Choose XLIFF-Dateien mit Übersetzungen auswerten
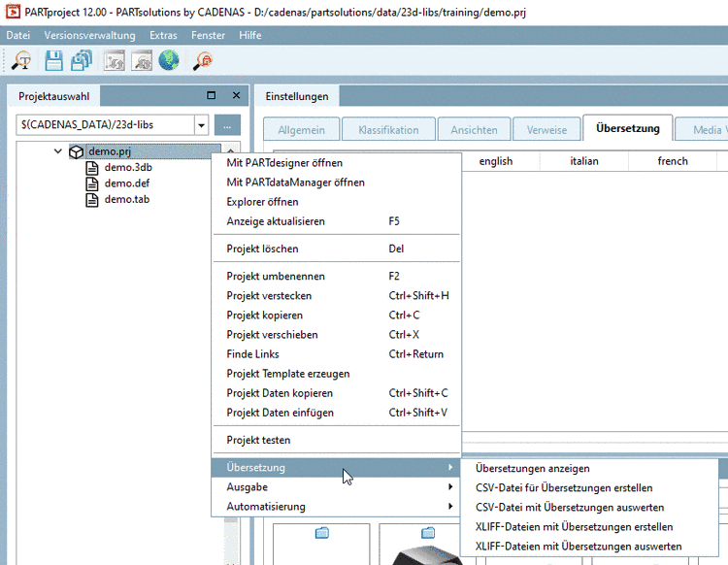Image resolution: width=728 pixels, height=565 pixels. pyautogui.click(x=589, y=547)
